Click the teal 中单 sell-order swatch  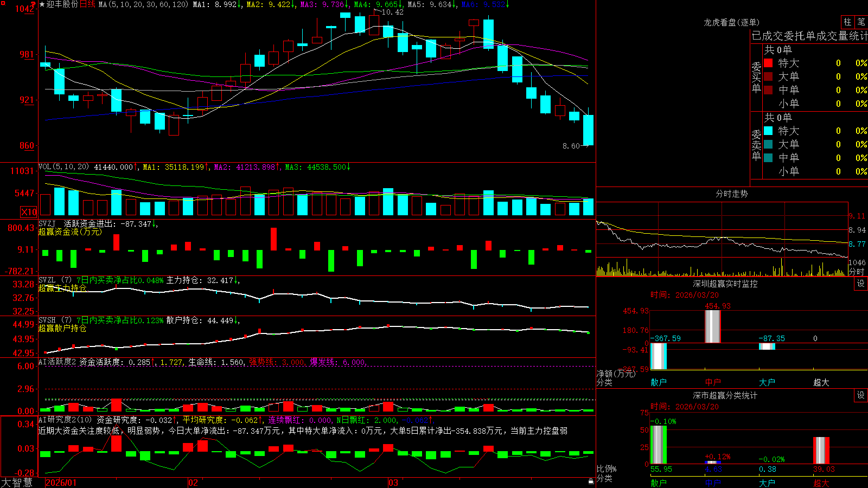[x=768, y=158]
